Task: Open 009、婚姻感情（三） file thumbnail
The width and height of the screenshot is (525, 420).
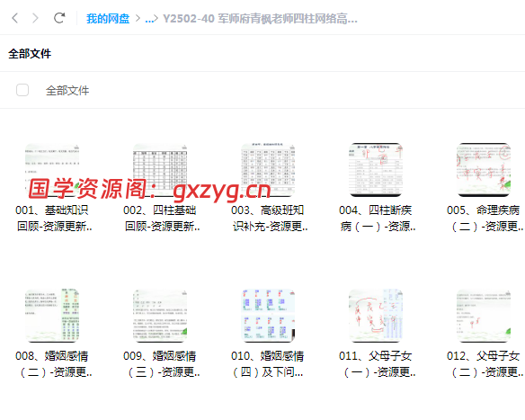Action: point(160,316)
